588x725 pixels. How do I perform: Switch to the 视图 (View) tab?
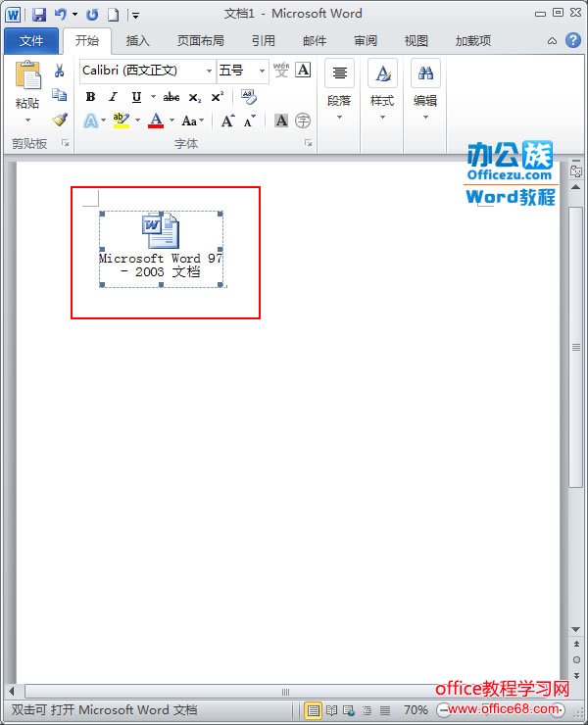coord(416,41)
